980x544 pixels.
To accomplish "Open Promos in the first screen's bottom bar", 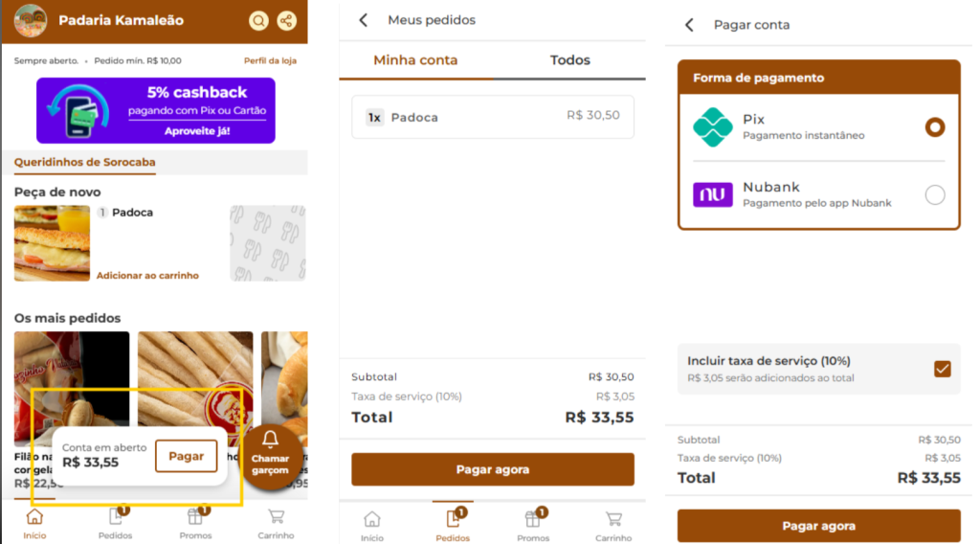I will 195,523.
